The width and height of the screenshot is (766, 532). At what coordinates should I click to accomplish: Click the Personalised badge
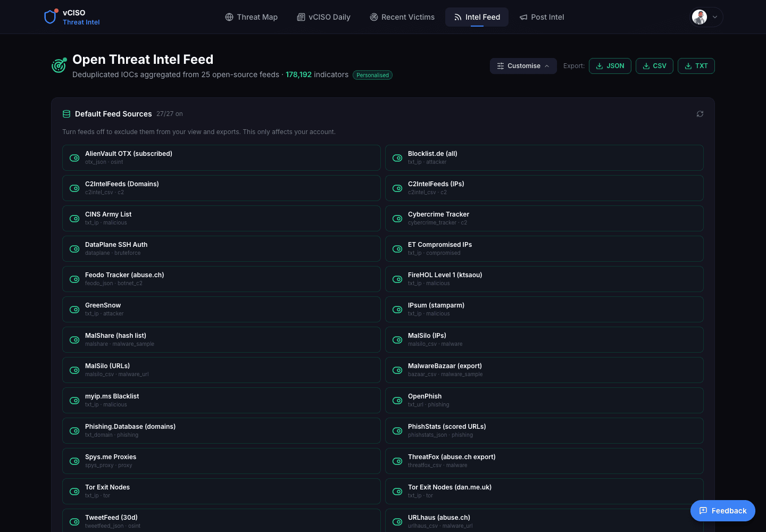tap(372, 75)
